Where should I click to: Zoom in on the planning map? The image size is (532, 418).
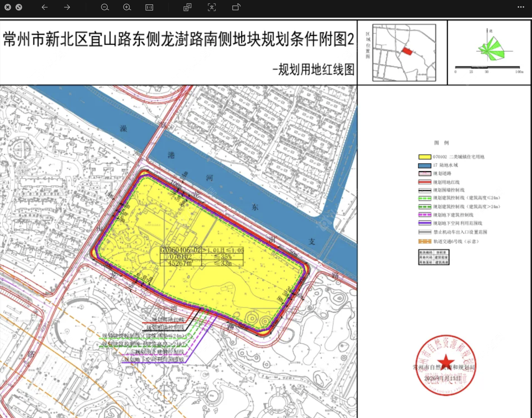tap(127, 7)
